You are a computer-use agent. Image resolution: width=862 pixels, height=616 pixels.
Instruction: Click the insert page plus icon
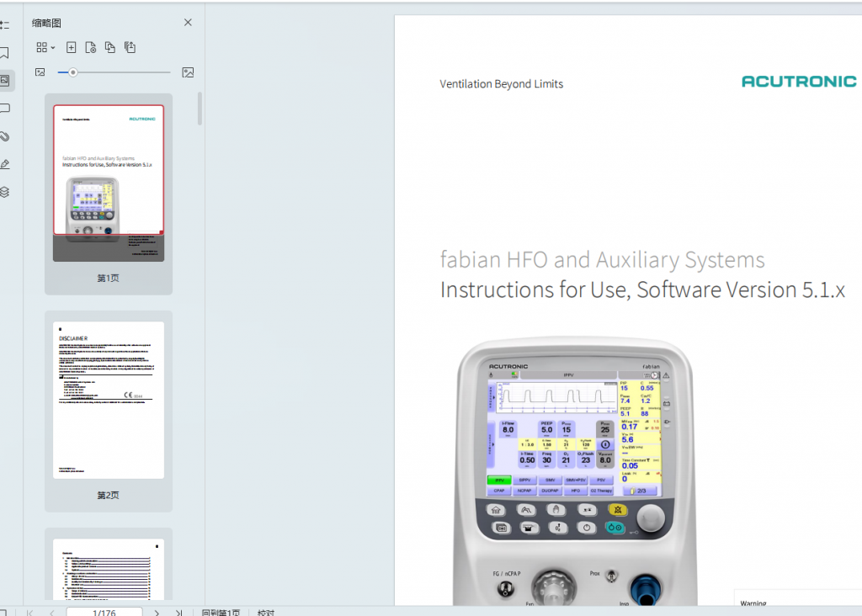point(71,47)
